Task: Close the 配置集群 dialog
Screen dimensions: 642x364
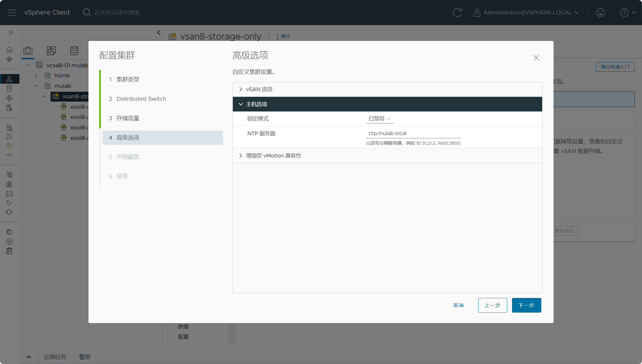Action: pos(536,58)
